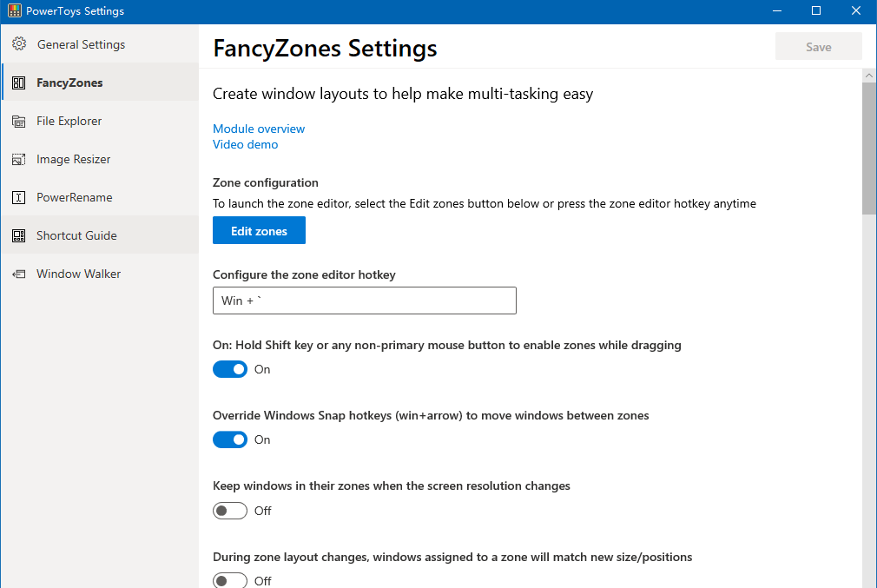Click the PowerRename module icon
The height and width of the screenshot is (588, 877).
coord(17,197)
